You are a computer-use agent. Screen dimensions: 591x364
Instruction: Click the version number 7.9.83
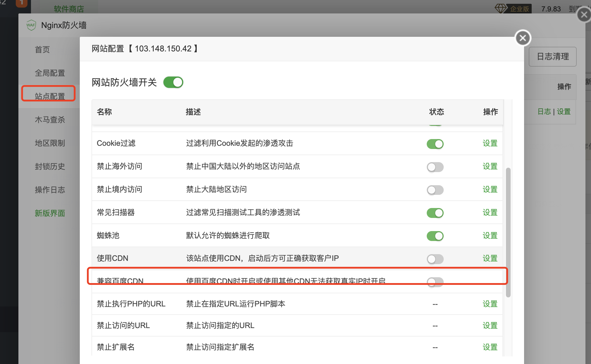551,9
